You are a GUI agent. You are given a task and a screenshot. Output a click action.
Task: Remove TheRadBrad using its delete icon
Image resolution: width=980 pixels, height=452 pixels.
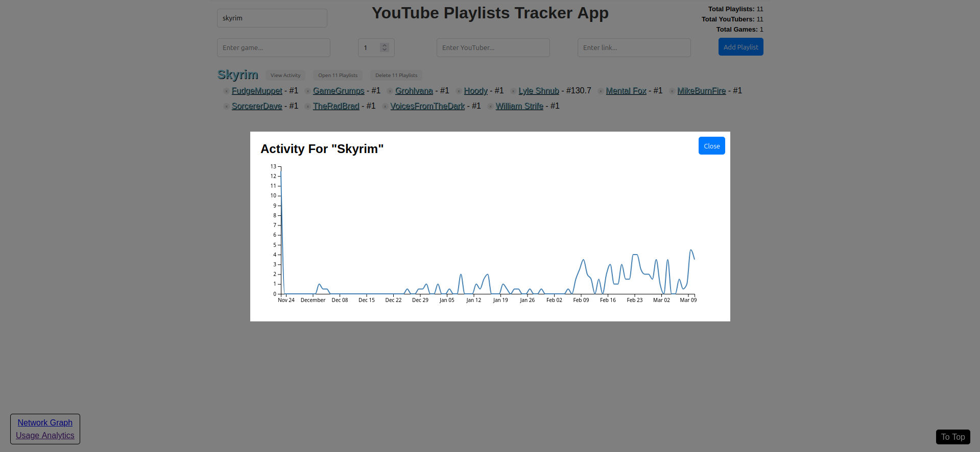pos(307,106)
